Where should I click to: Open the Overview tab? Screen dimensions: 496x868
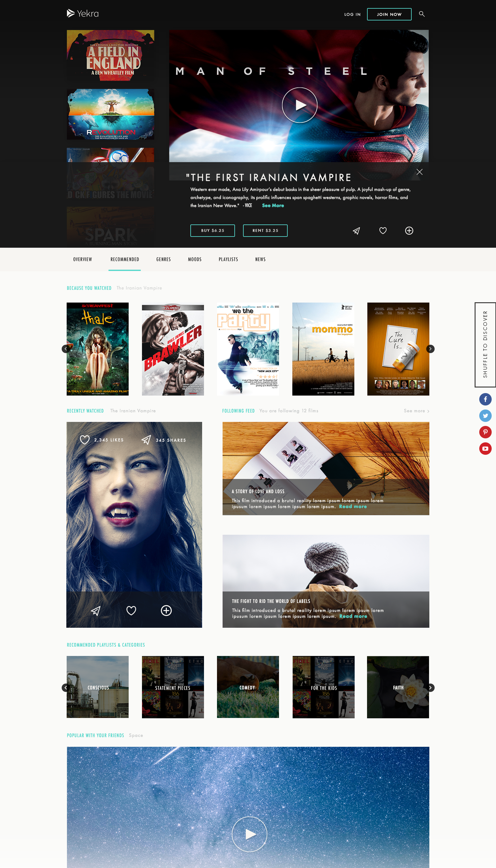(x=82, y=259)
